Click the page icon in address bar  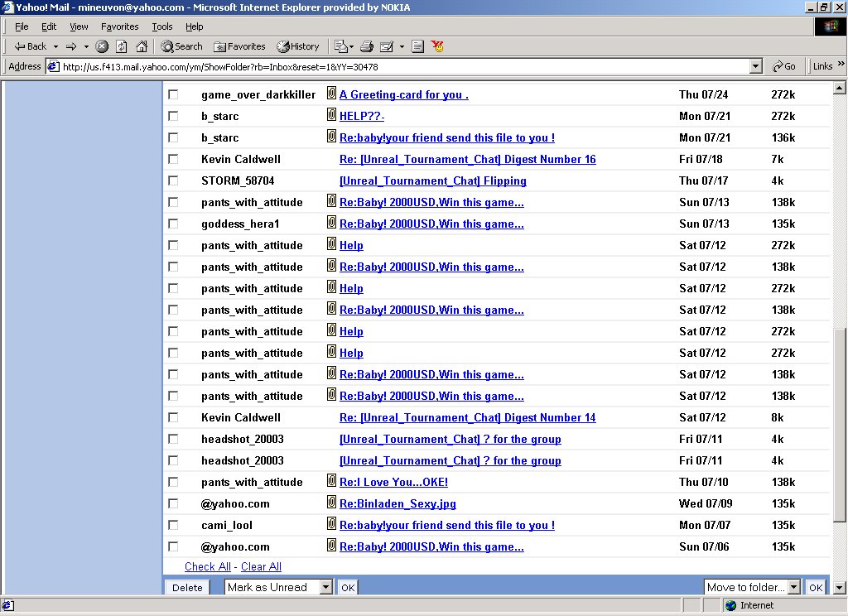tap(53, 66)
